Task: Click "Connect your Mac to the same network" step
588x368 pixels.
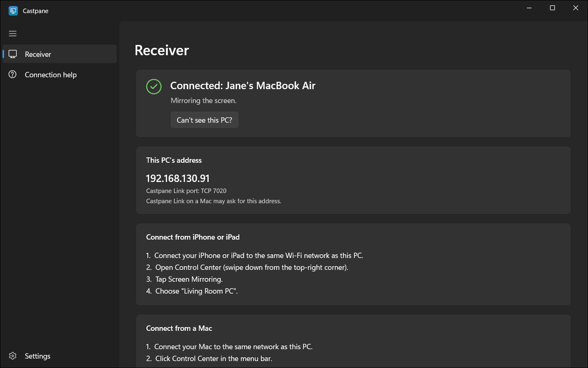Action: tap(229, 347)
